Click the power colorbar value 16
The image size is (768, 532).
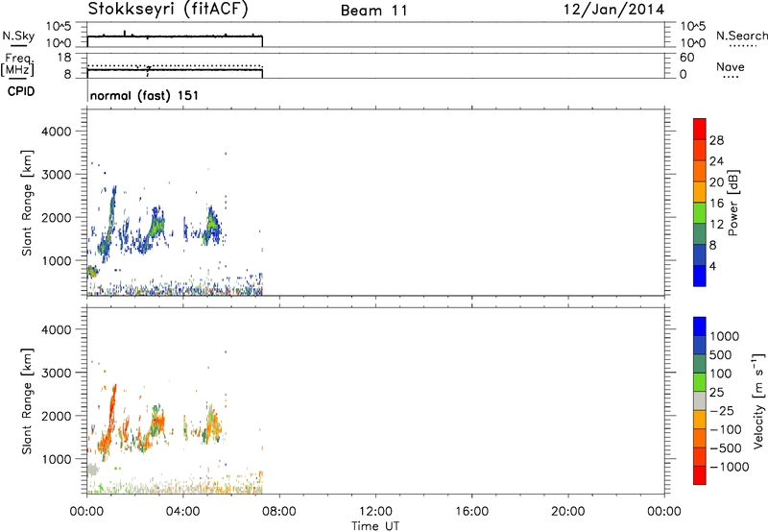(716, 204)
